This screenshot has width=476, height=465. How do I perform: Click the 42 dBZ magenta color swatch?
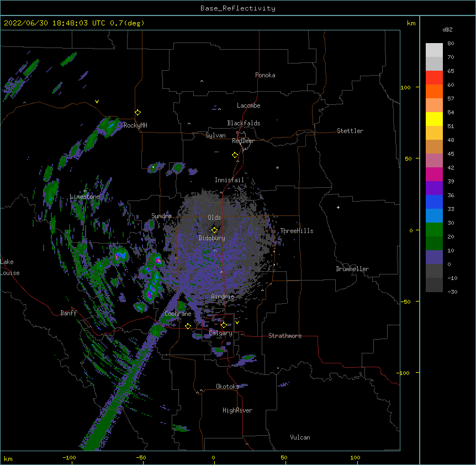click(x=434, y=174)
